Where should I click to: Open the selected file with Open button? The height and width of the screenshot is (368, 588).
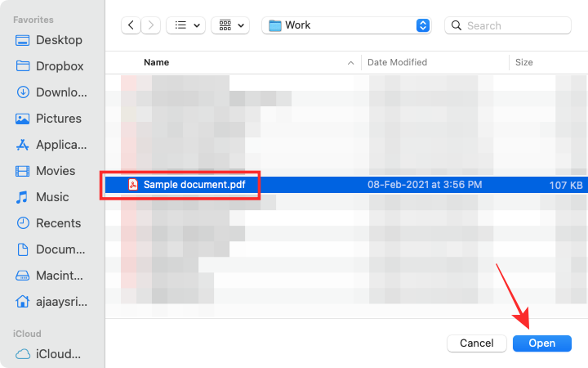click(542, 343)
